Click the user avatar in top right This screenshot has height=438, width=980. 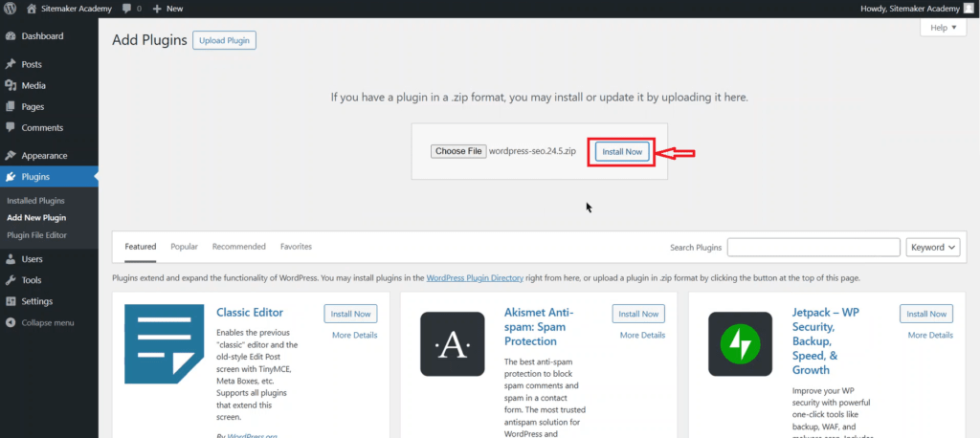tap(969, 9)
